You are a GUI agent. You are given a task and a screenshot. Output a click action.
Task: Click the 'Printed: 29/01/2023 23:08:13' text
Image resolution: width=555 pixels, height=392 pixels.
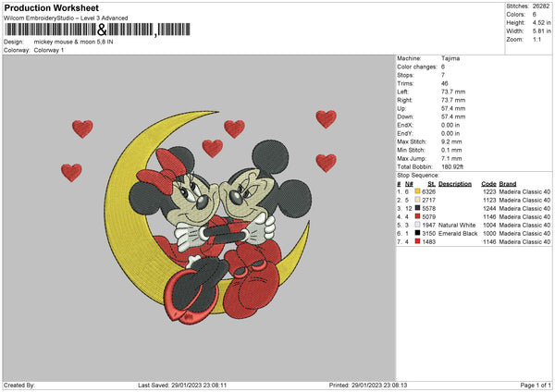[368, 385]
